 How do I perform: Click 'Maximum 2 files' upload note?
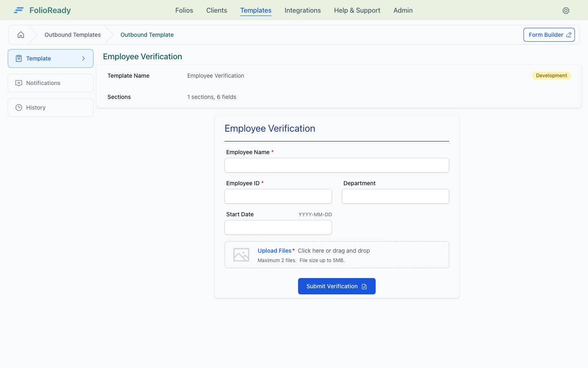point(277,260)
